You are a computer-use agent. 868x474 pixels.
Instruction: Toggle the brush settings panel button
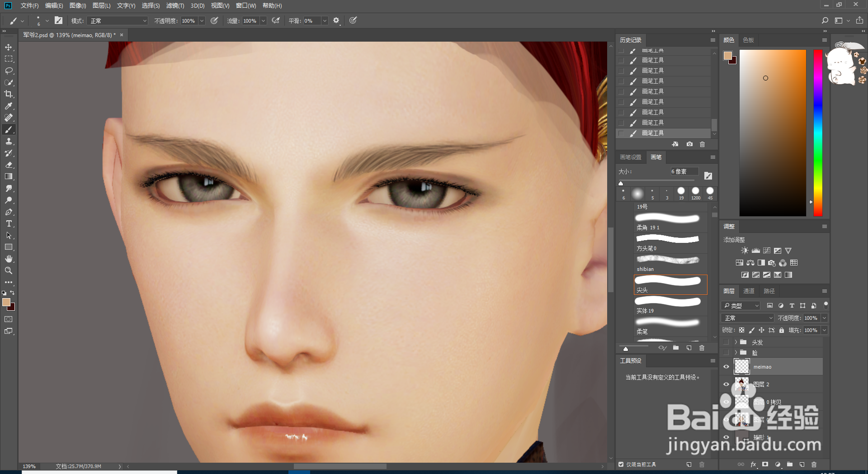pos(58,21)
